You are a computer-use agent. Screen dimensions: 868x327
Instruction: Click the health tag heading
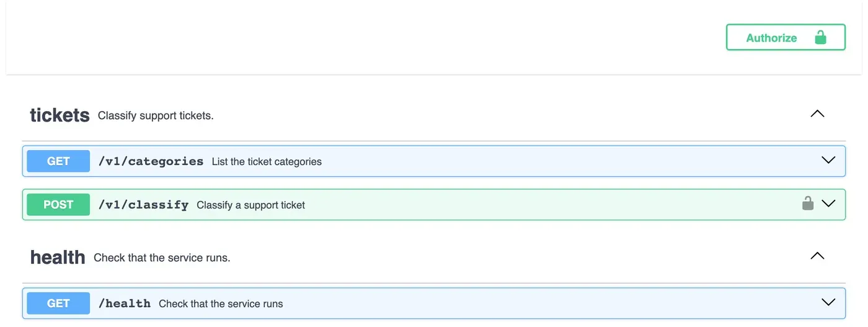coord(58,257)
